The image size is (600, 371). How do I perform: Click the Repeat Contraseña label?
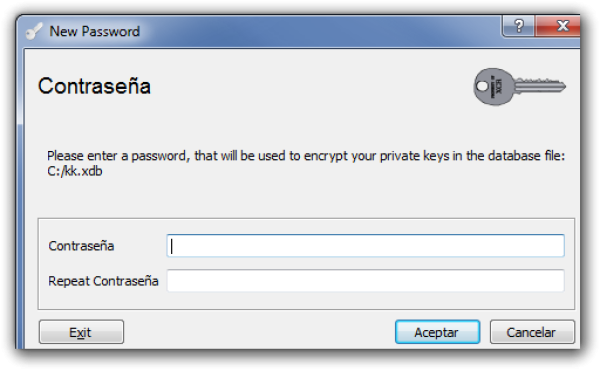point(103,281)
